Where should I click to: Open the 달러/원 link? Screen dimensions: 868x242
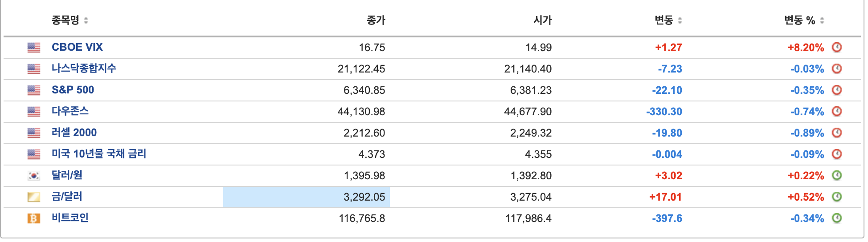(x=67, y=175)
